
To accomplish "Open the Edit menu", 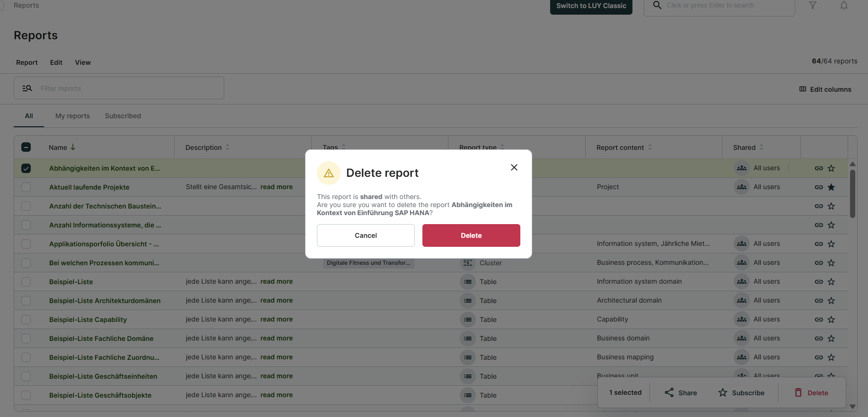I will [x=56, y=62].
